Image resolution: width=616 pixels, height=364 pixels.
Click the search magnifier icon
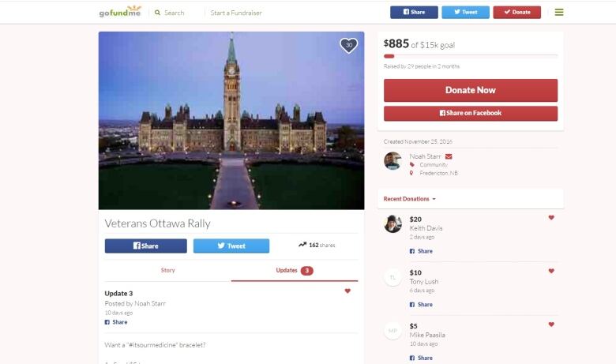click(x=157, y=13)
